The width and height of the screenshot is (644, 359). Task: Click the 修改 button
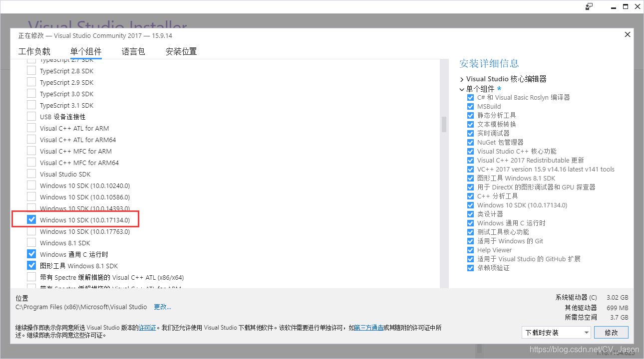(x=612, y=333)
